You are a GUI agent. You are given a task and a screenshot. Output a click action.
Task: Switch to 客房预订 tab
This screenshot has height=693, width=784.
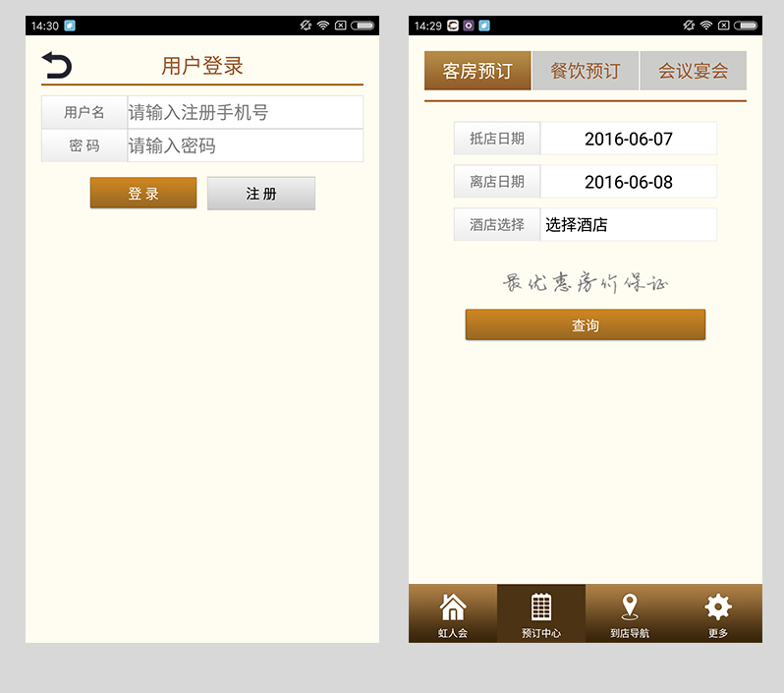(477, 71)
